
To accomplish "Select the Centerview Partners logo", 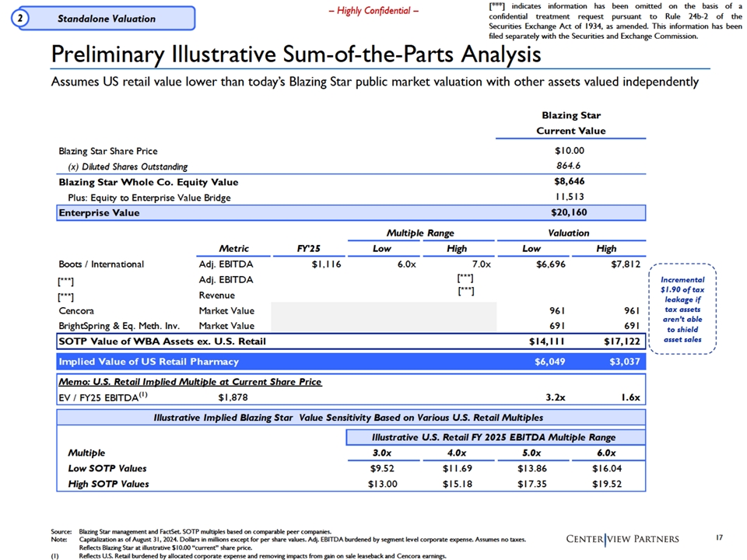I will pos(622,539).
